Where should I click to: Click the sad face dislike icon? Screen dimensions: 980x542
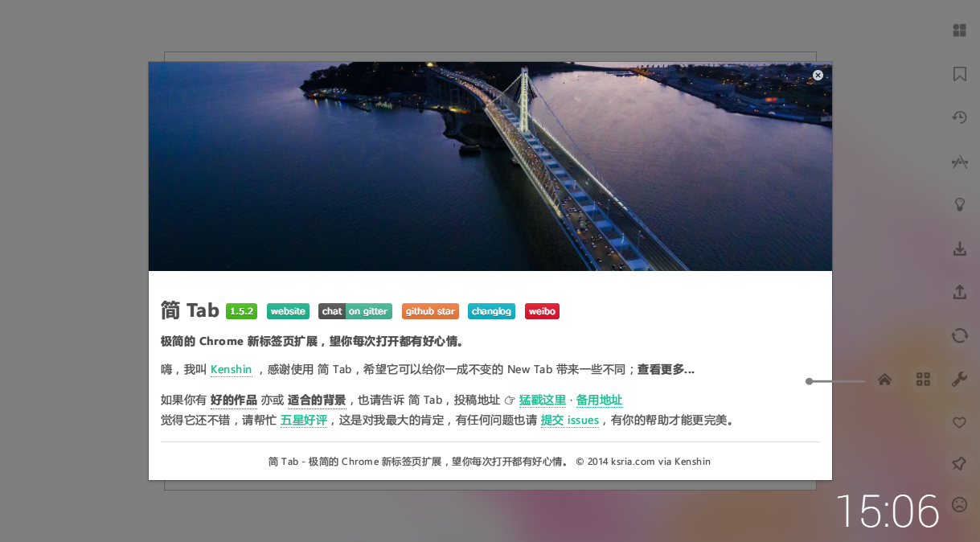coord(959,504)
